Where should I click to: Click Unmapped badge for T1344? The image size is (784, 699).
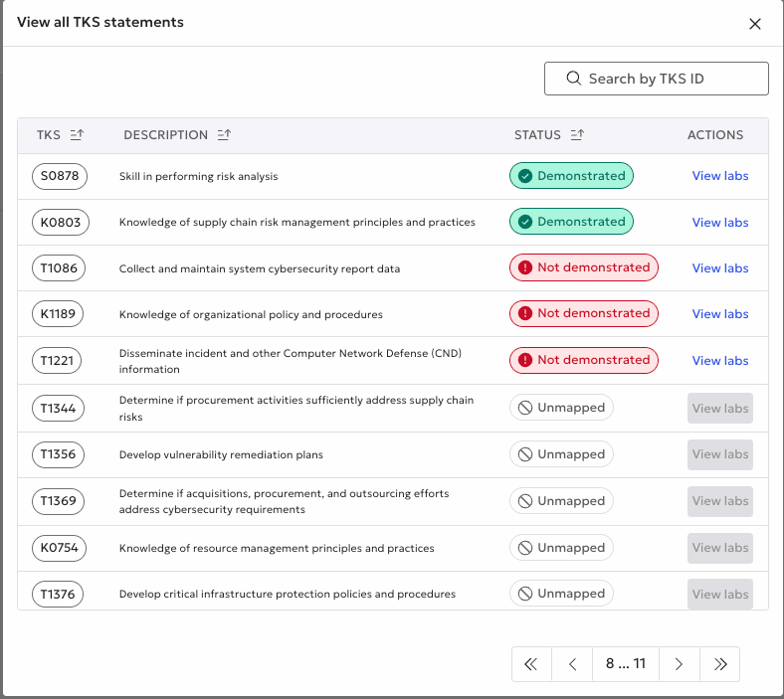coord(561,408)
